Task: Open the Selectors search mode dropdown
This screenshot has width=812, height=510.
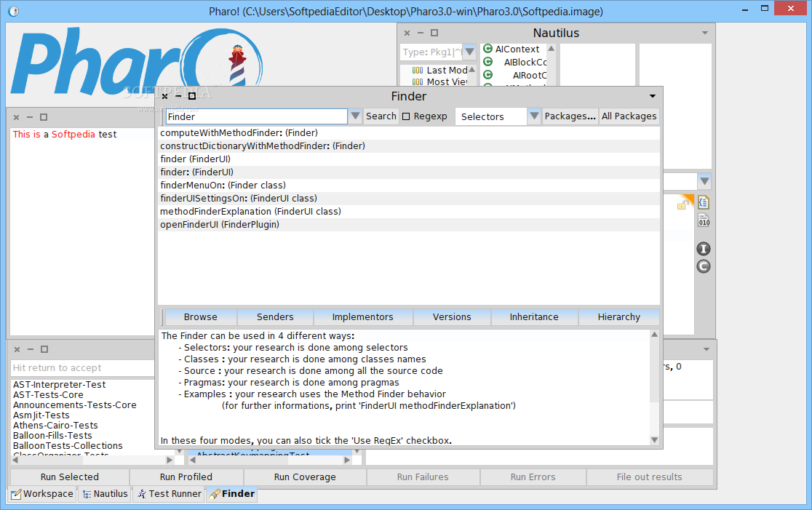Action: 535,116
